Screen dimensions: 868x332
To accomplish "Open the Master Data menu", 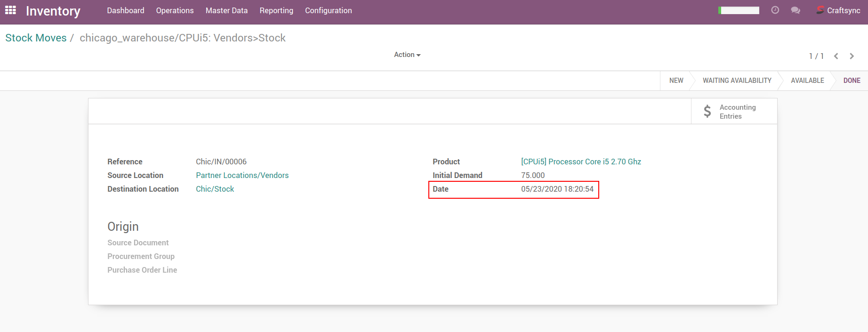I will [226, 10].
